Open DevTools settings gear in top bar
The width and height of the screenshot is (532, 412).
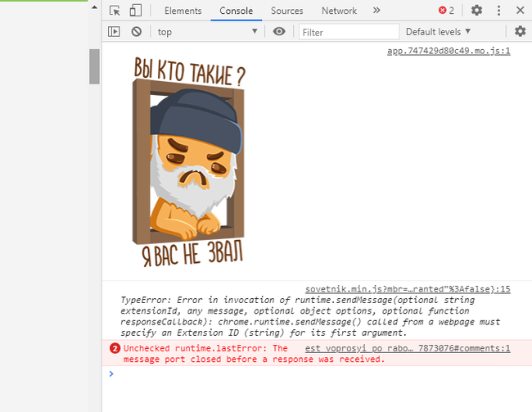[x=476, y=11]
